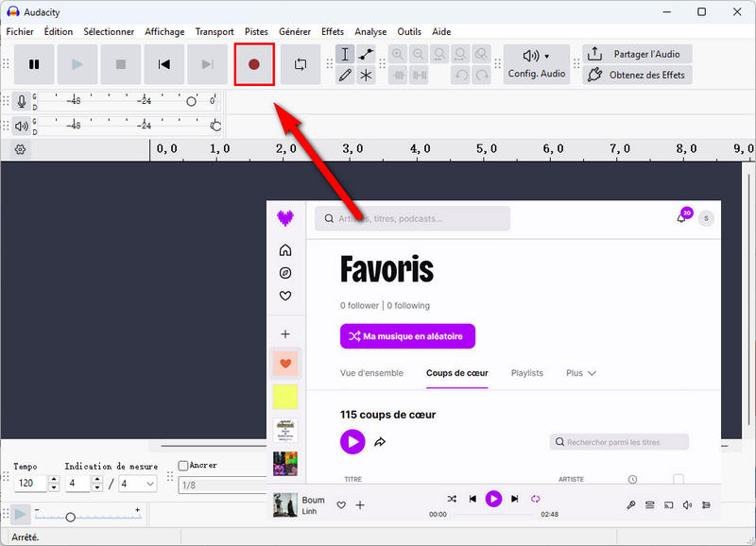Click the red Record button
Viewport: 756px width, 546px height.
253,64
